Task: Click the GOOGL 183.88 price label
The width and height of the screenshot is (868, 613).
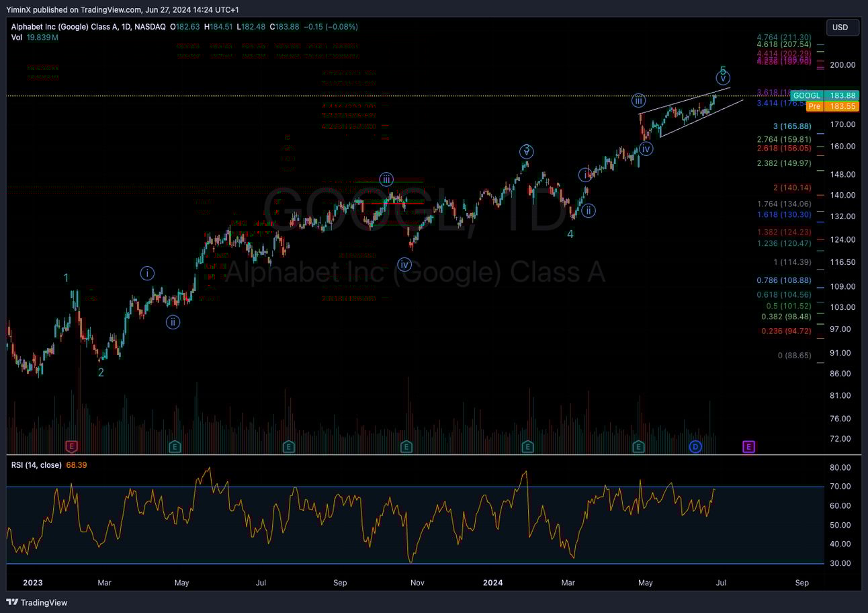Action: (825, 95)
